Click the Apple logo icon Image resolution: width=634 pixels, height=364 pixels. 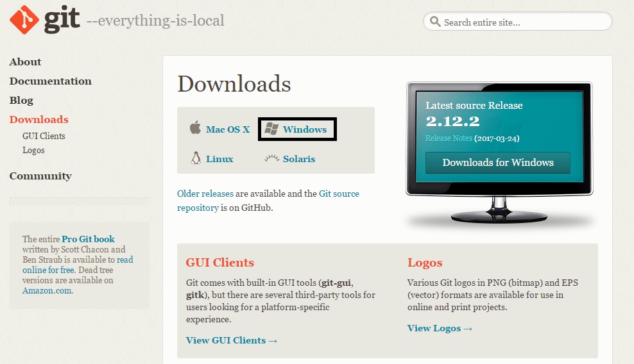pyautogui.click(x=195, y=128)
